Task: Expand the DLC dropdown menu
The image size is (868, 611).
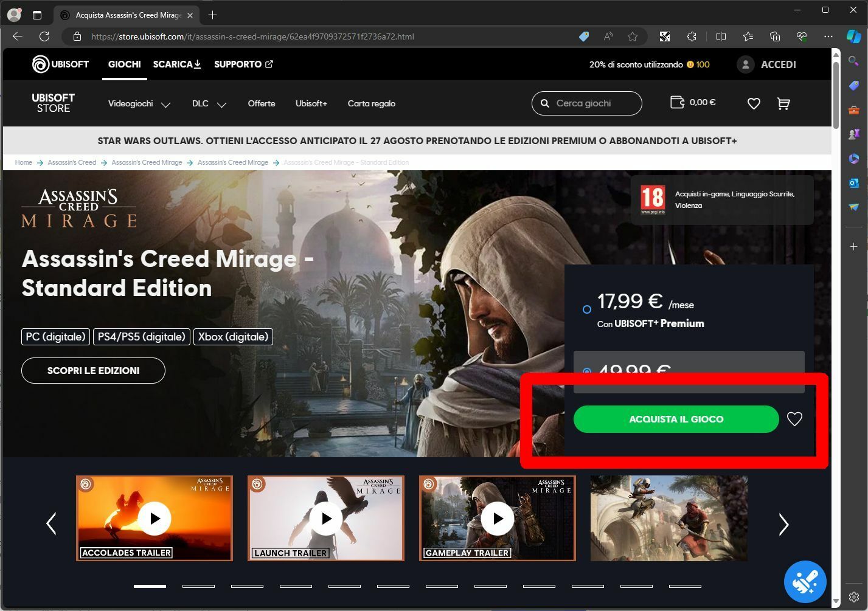Action: [x=209, y=104]
